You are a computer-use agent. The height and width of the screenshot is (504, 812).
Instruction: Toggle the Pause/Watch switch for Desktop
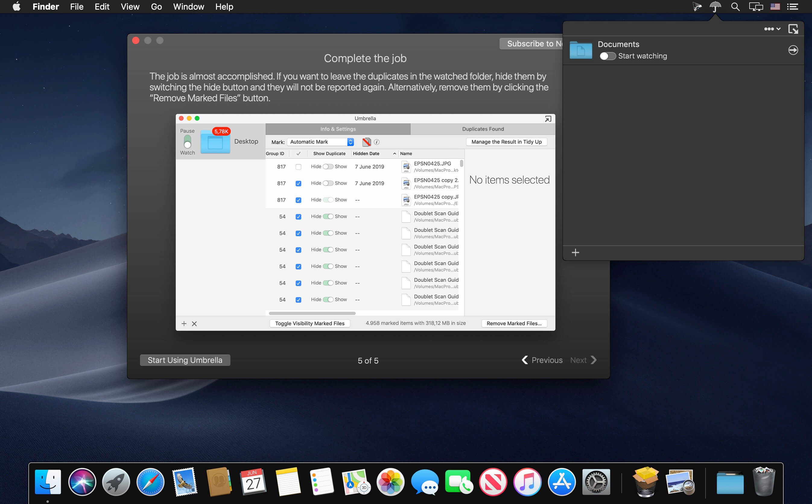tap(187, 142)
